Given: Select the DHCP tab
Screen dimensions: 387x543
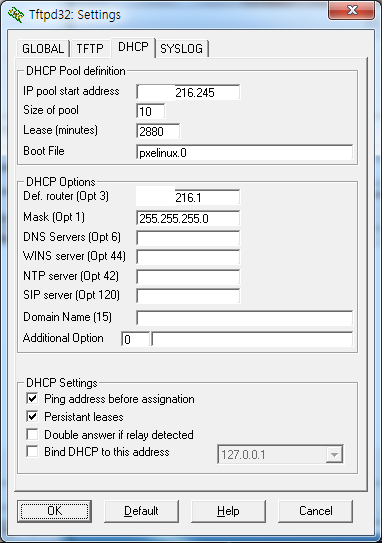Looking at the screenshot, I should (x=133, y=47).
